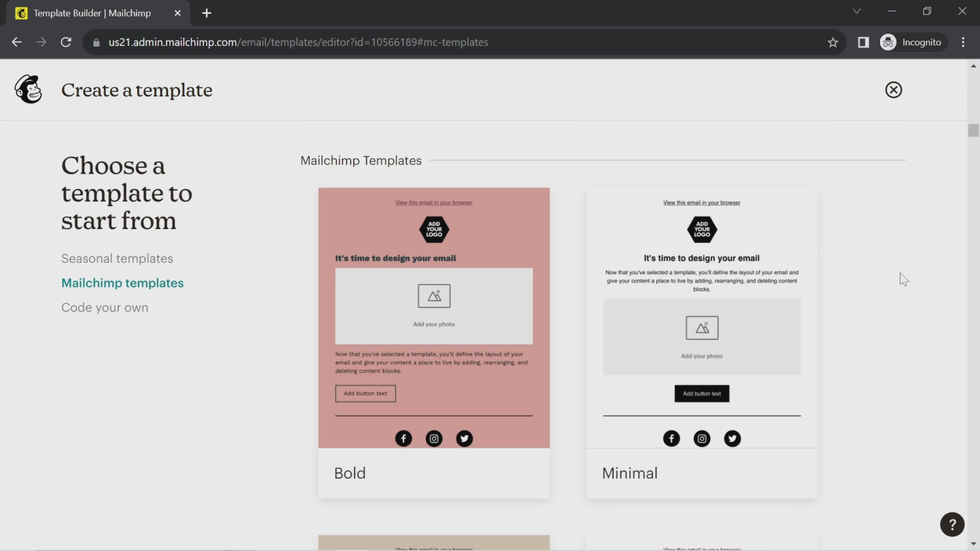
Task: Select the Minimal template name
Action: [x=630, y=473]
